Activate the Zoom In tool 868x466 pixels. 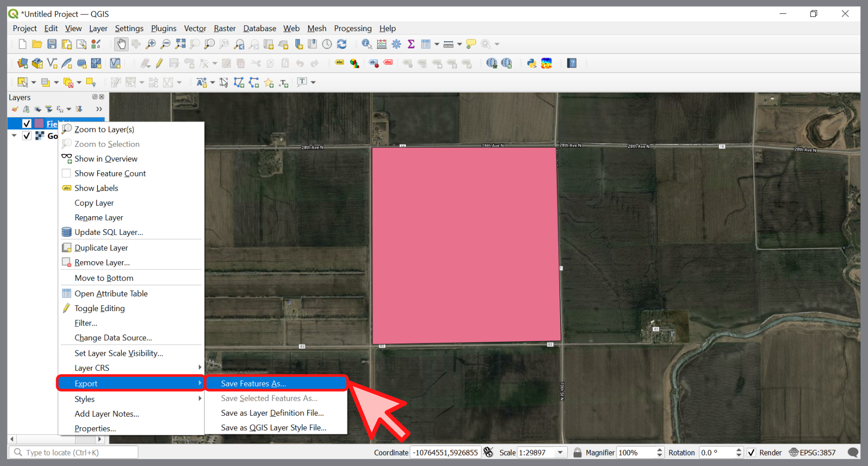[x=151, y=44]
